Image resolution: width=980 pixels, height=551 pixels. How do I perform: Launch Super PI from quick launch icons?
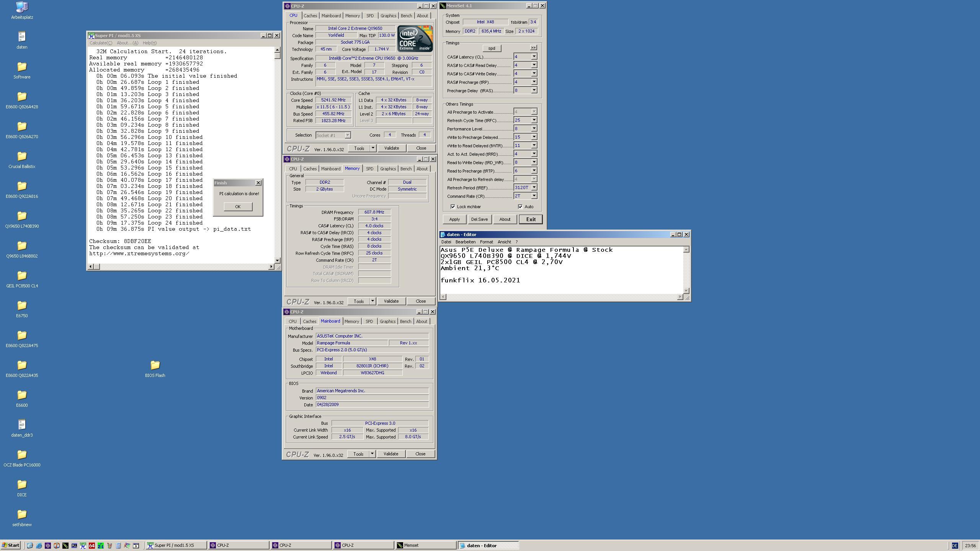coord(83,546)
